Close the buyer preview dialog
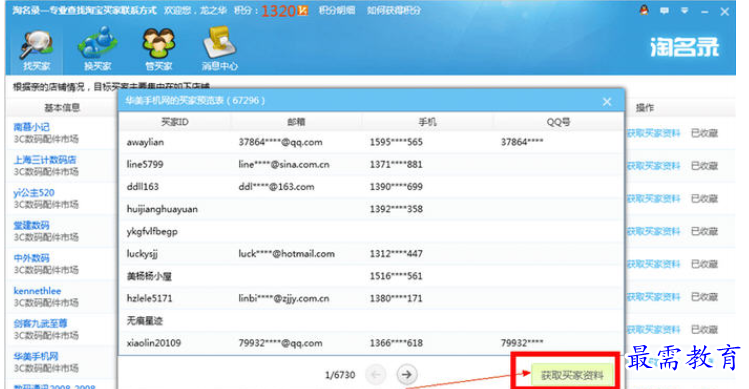The height and width of the screenshot is (389, 749). point(607,101)
